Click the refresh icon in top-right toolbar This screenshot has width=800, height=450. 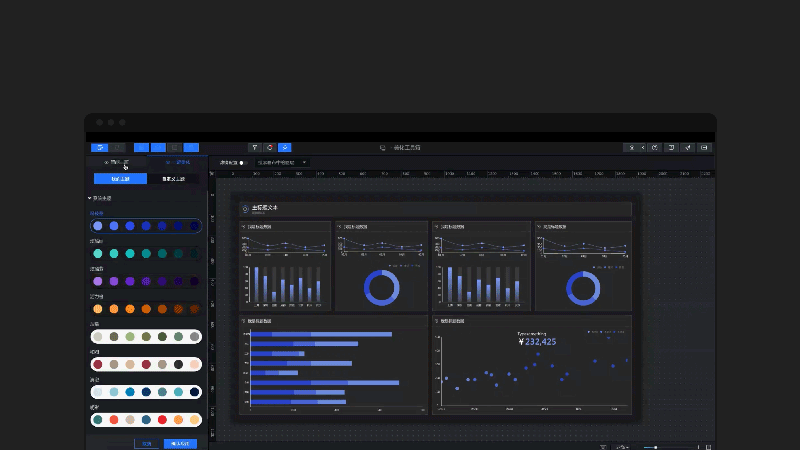pos(655,147)
